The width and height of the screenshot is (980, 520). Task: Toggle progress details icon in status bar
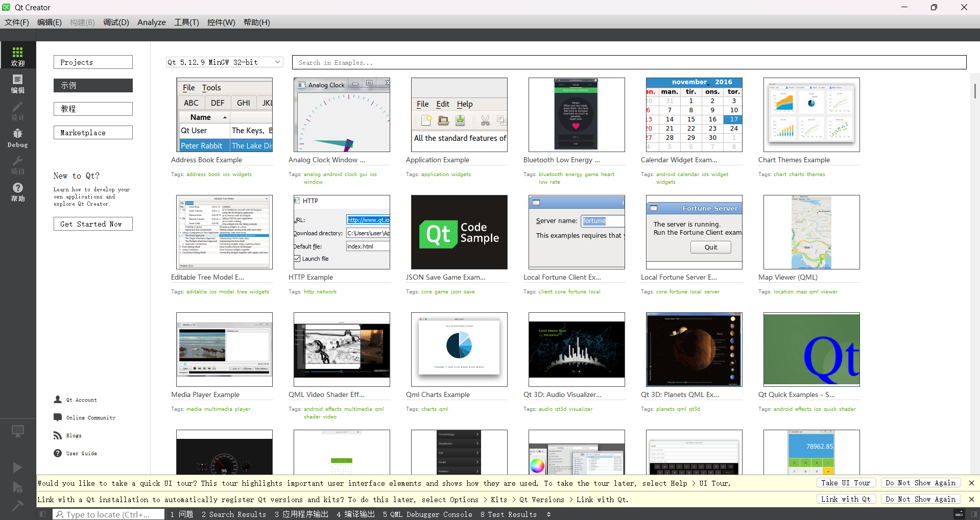coord(959,514)
